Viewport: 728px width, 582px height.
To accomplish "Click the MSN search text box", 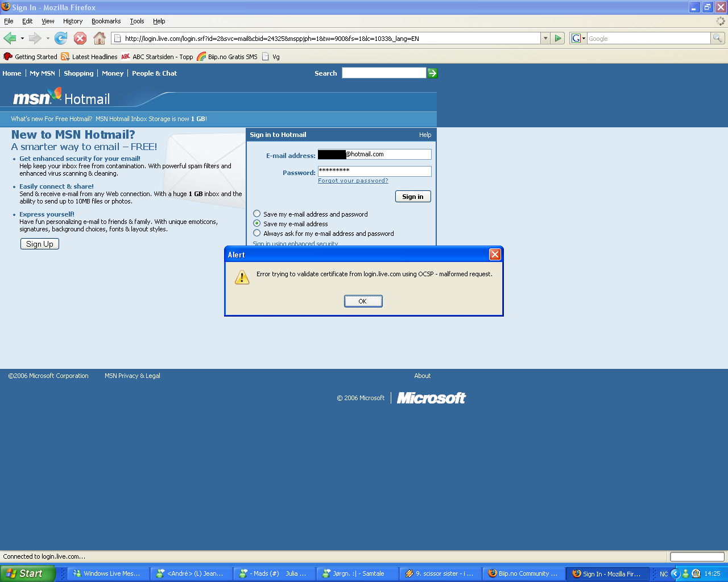I will (384, 73).
